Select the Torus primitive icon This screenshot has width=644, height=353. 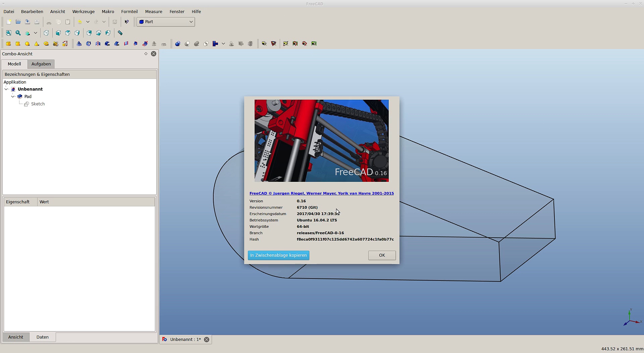click(46, 44)
